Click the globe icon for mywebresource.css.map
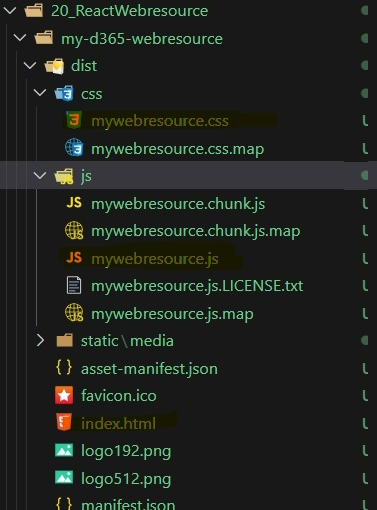This screenshot has height=510, width=377. (74, 148)
